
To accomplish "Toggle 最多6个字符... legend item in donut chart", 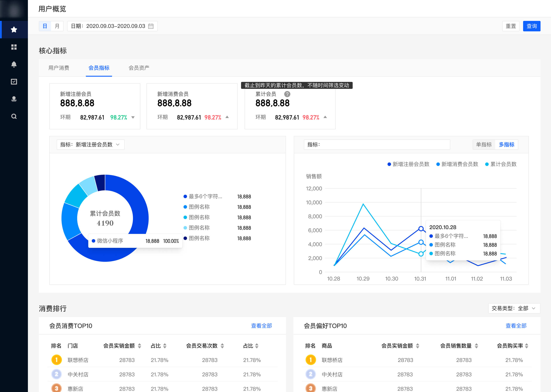I will coord(203,196).
